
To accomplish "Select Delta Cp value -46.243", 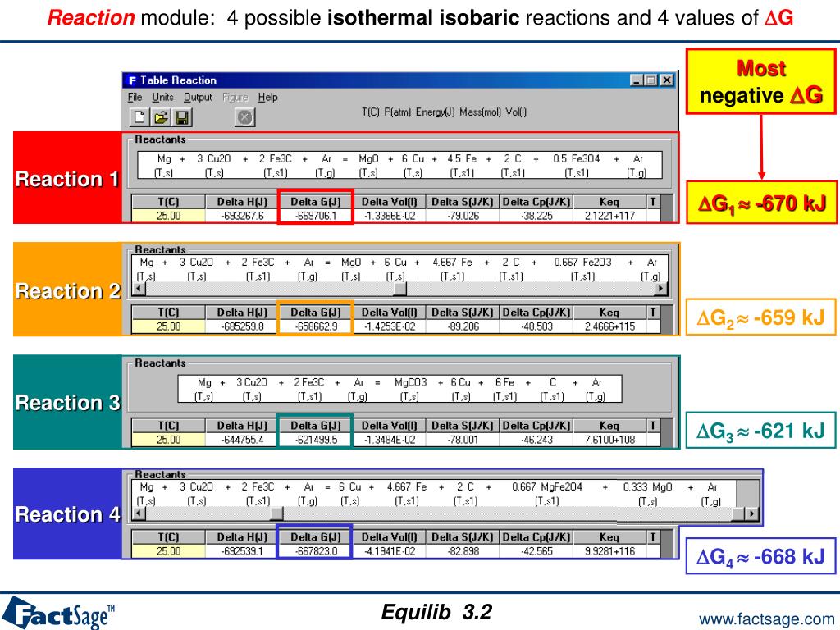I will pos(536,440).
